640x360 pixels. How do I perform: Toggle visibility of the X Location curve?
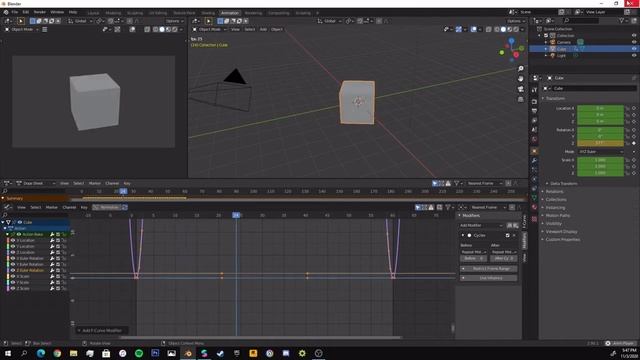tap(13, 240)
